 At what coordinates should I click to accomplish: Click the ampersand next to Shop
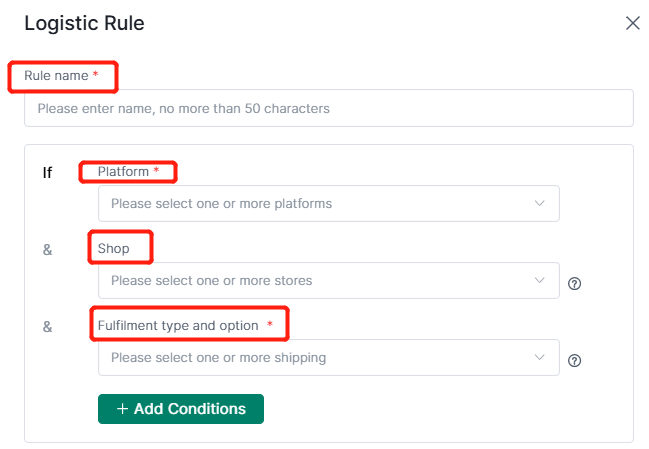[48, 250]
